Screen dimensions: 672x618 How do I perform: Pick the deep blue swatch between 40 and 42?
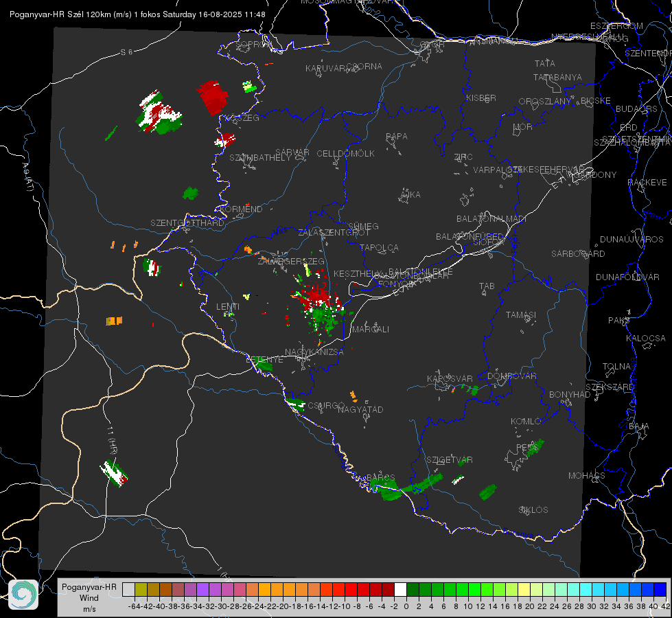660,589
